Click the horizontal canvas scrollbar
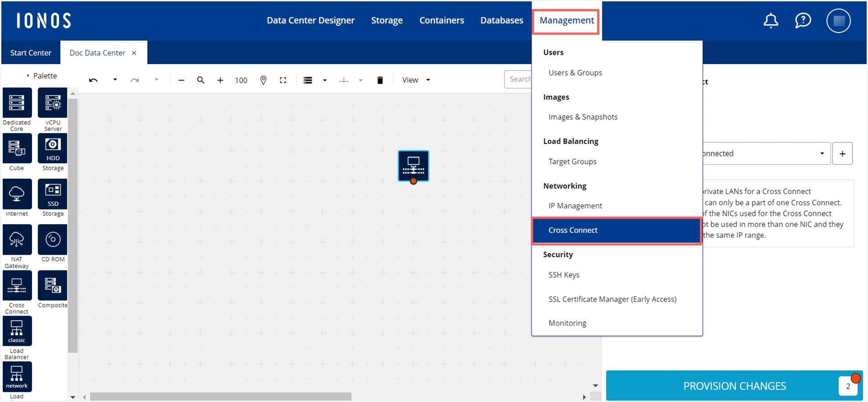This screenshot has height=402, width=868. pos(221,397)
